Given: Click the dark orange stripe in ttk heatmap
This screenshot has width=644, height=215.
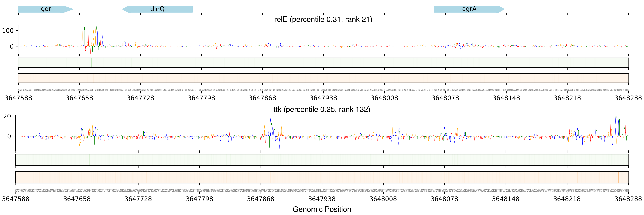Looking at the screenshot, I should [x=619, y=177].
